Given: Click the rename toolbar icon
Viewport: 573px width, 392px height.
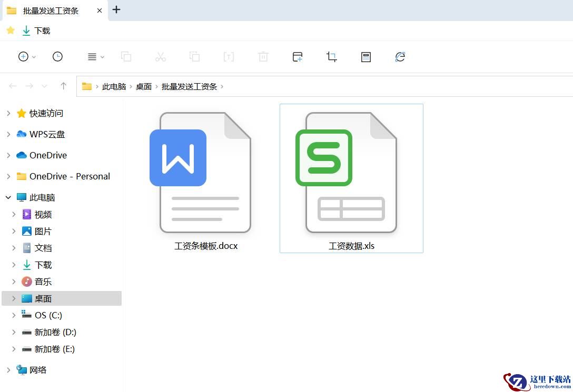Looking at the screenshot, I should click(229, 57).
